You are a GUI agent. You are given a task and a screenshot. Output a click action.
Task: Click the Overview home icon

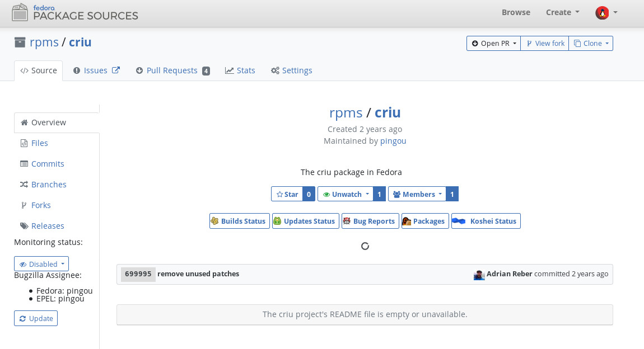[24, 122]
